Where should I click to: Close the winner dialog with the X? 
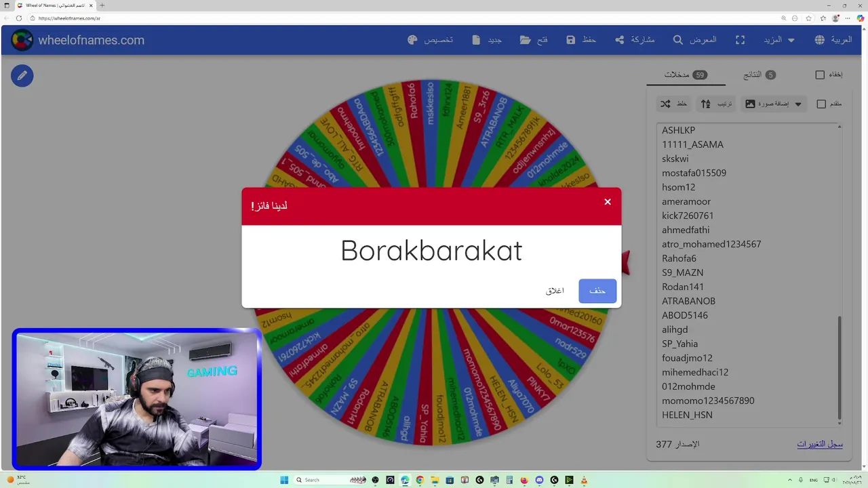[608, 202]
